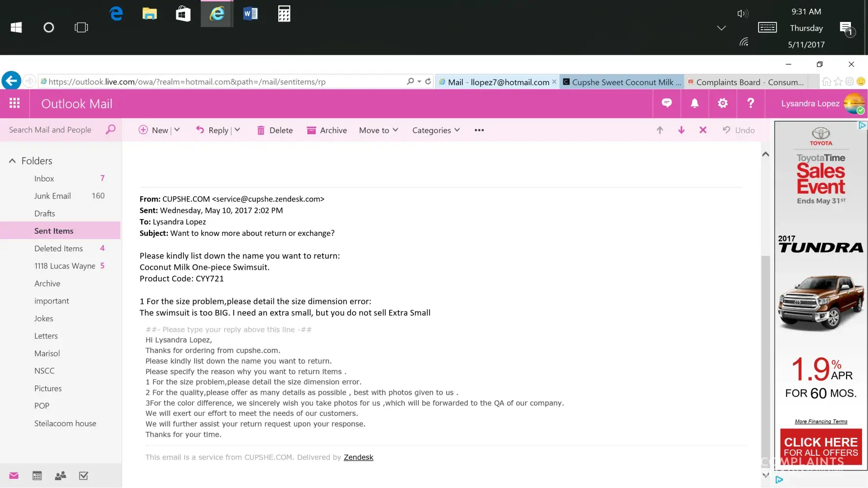868x488 pixels.
Task: Open the touch keyboard tray icon
Action: point(767,27)
